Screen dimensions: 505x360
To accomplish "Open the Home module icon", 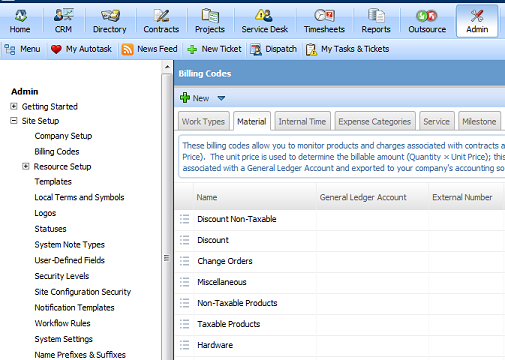I will (x=21, y=15).
